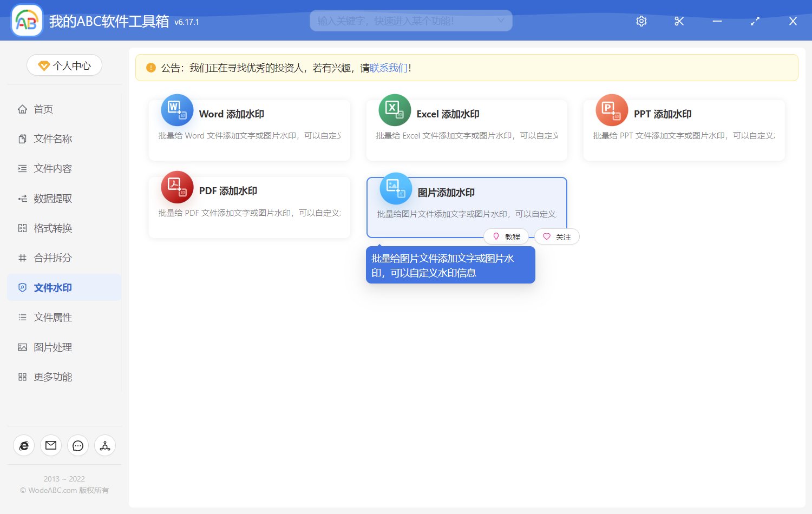The image size is (812, 514).
Task: Select the 图片添加水印 tool icon
Action: [395, 188]
